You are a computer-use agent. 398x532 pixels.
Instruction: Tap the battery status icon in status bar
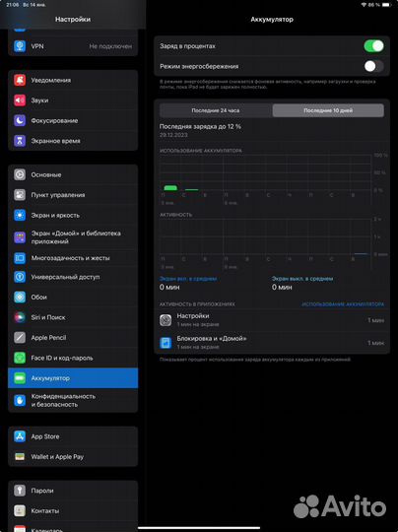(387, 5)
